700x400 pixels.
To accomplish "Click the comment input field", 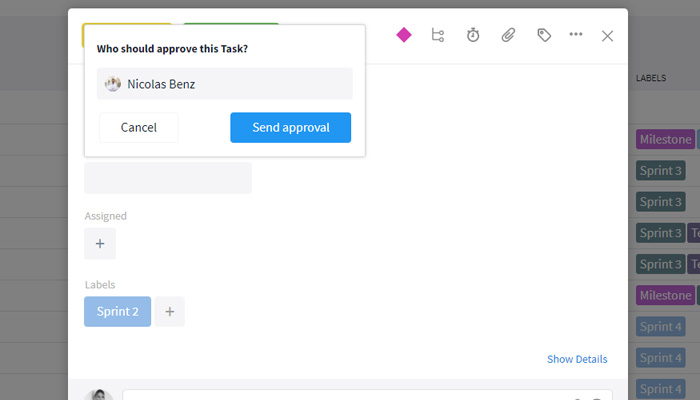I will 367,395.
